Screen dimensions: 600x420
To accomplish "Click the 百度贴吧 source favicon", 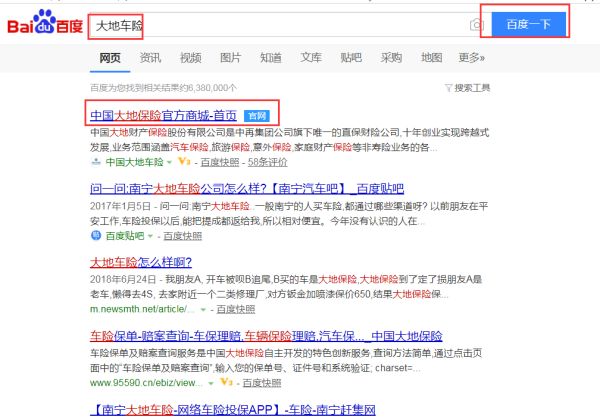I will pyautogui.click(x=96, y=236).
